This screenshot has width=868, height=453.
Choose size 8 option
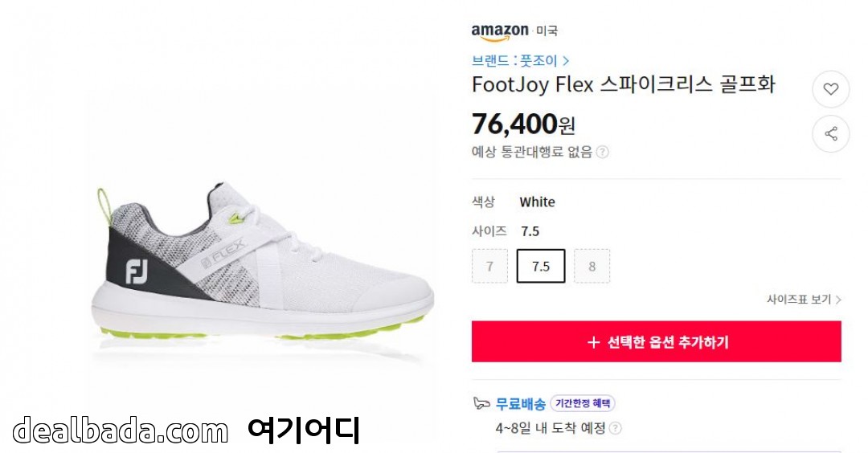point(592,266)
